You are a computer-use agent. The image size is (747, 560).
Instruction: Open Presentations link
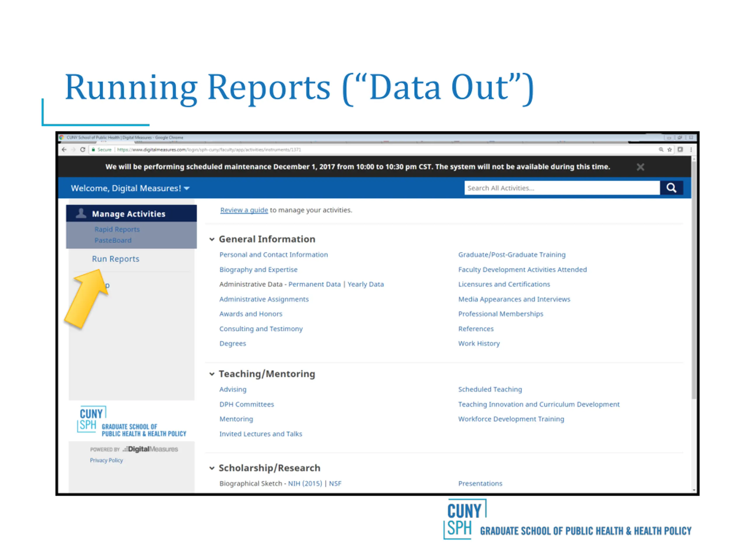(x=480, y=484)
